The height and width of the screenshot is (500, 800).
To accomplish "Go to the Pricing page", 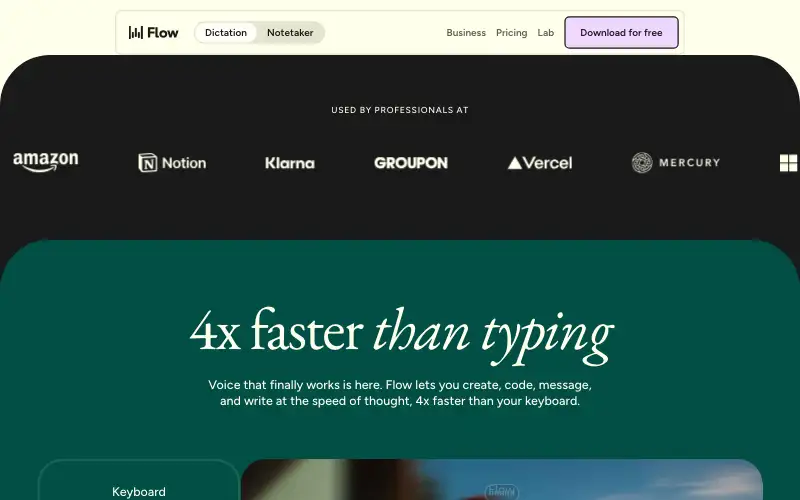I will pos(511,33).
